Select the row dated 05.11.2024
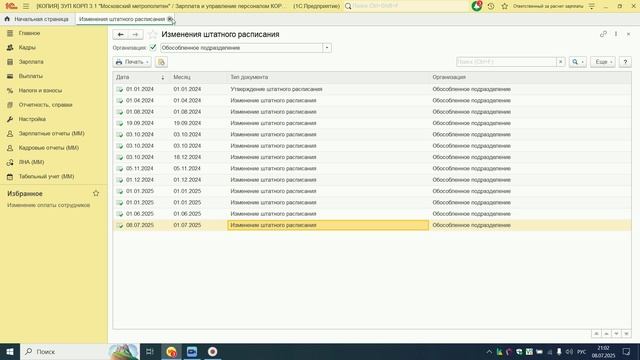The width and height of the screenshot is (640, 360). pos(372,169)
